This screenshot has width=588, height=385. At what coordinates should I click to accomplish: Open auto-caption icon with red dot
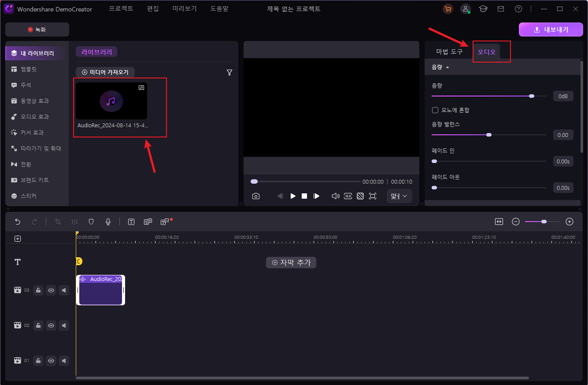pos(166,222)
